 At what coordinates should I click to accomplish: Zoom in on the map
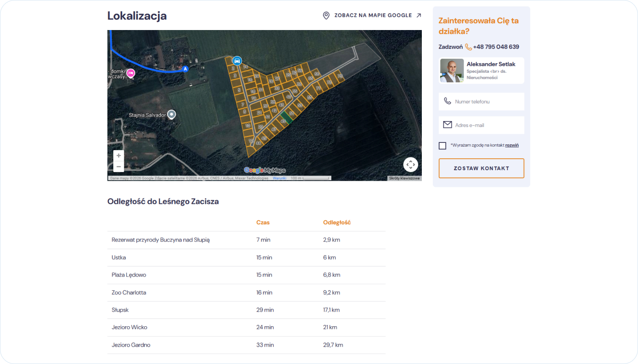pyautogui.click(x=118, y=156)
